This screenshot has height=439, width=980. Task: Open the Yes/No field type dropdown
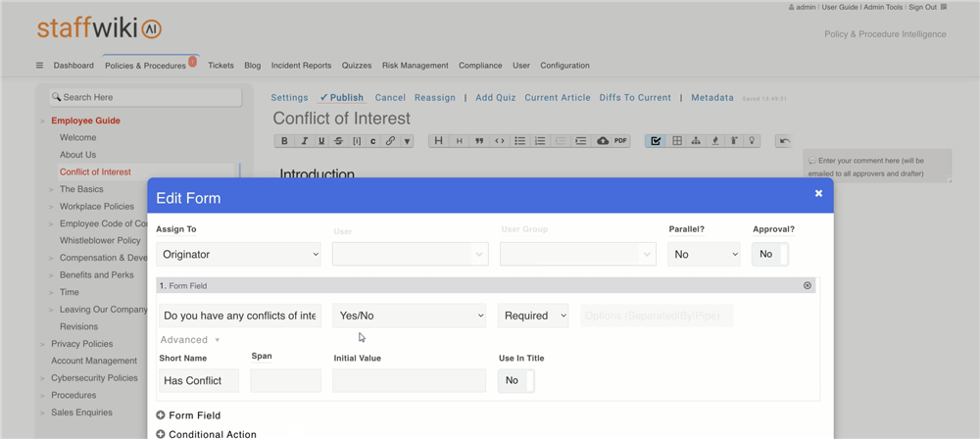click(409, 316)
